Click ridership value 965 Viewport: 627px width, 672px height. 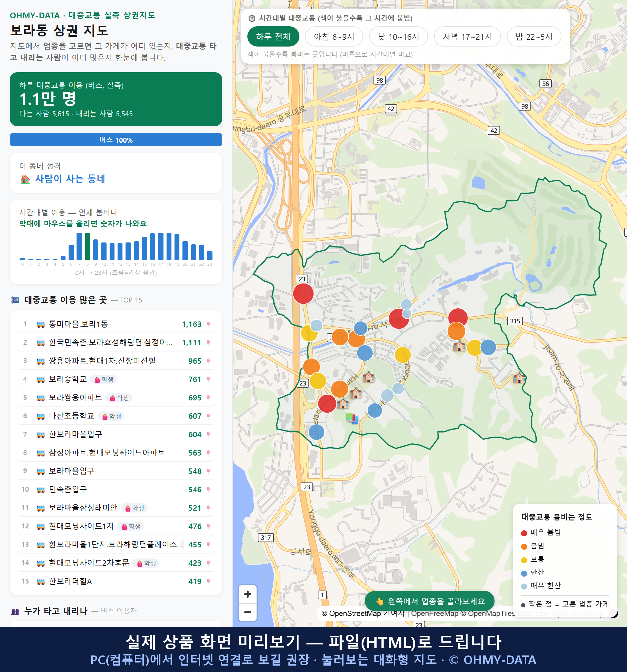(x=195, y=361)
